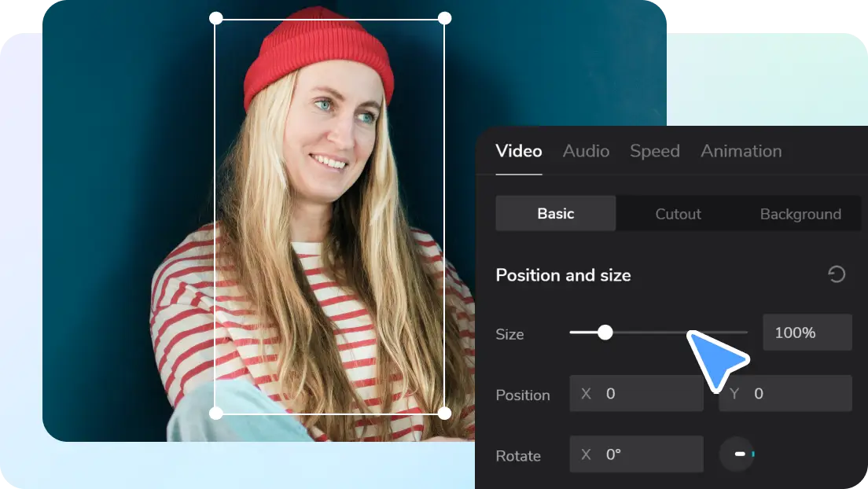Switch to the Video tab
The image size is (868, 489).
[x=518, y=151]
